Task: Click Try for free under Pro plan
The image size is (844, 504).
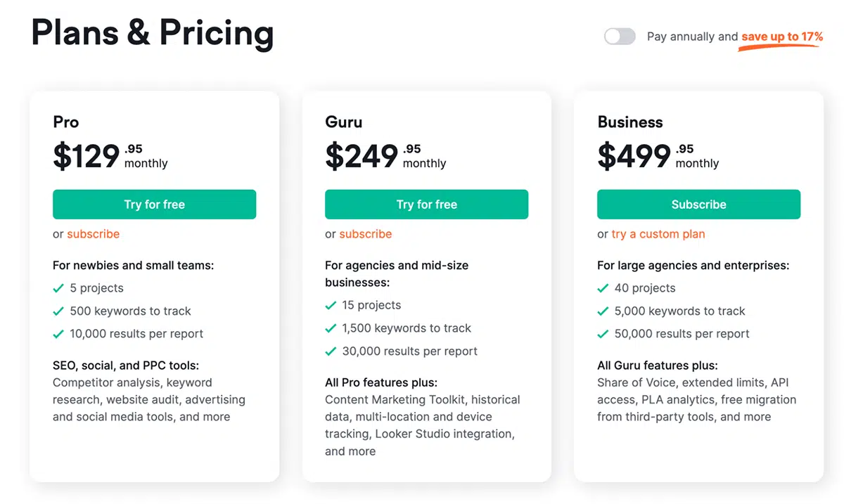Action: 154,205
